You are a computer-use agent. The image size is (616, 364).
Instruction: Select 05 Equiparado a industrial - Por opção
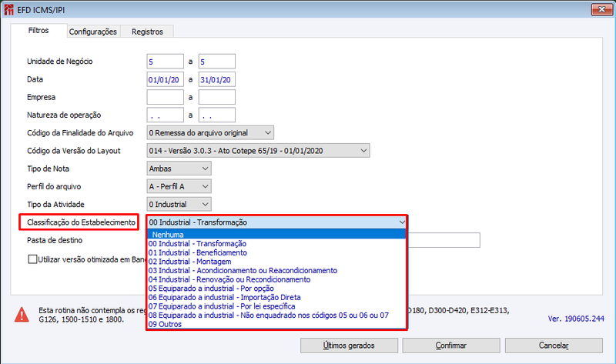coord(276,289)
